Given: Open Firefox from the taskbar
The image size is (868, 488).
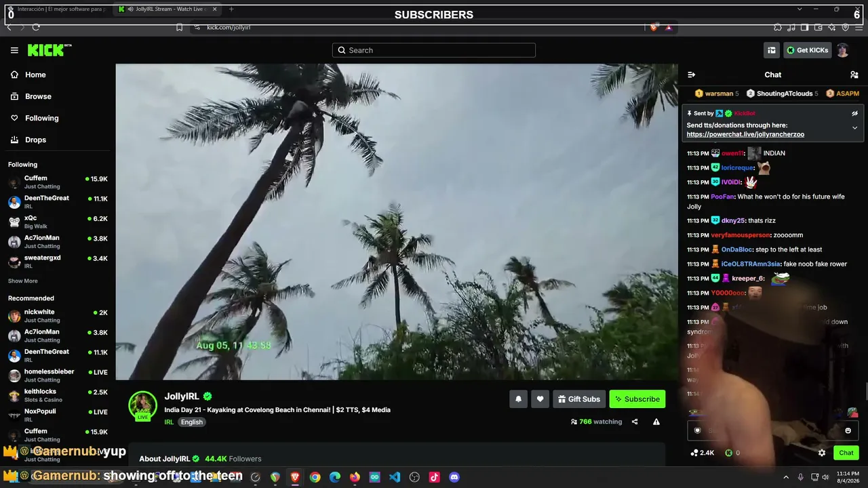Looking at the screenshot, I should [355, 477].
